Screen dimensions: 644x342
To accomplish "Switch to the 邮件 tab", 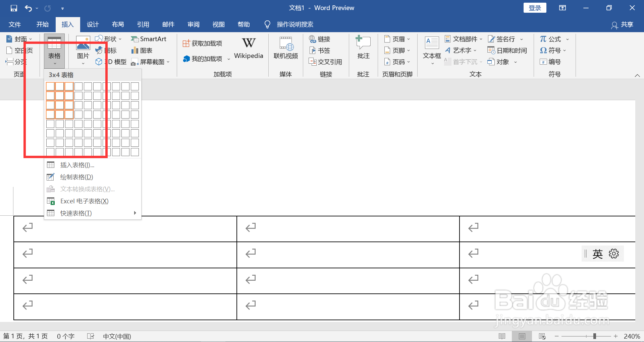I will [x=168, y=24].
